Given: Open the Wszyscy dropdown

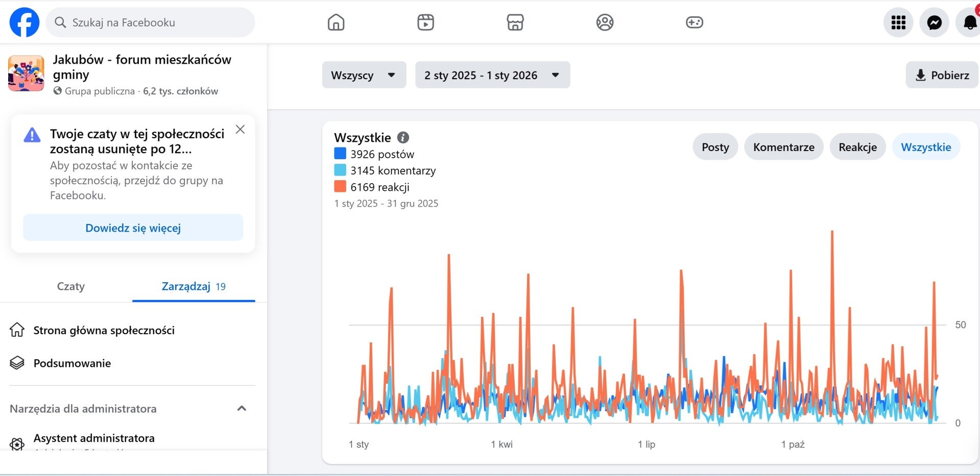Looking at the screenshot, I should point(364,75).
